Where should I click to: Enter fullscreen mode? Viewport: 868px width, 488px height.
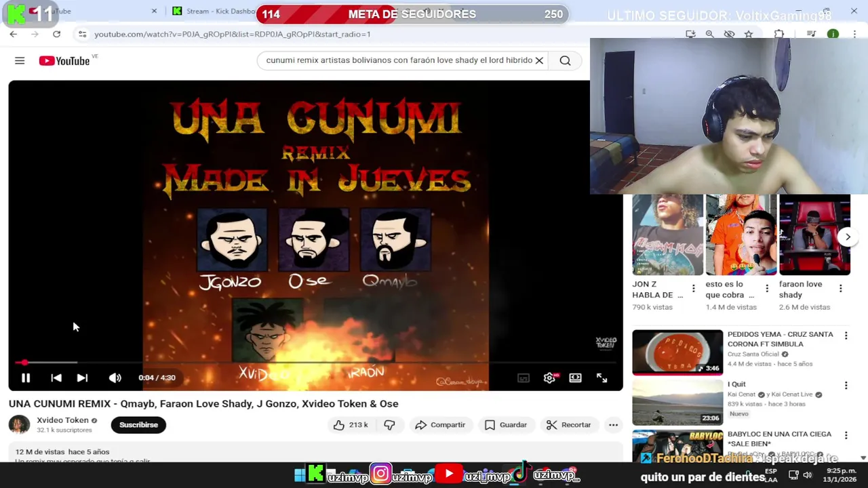601,378
